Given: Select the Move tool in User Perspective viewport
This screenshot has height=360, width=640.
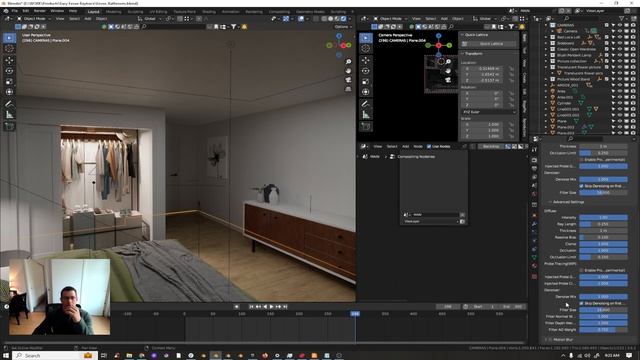Looking at the screenshot, I should (9, 60).
